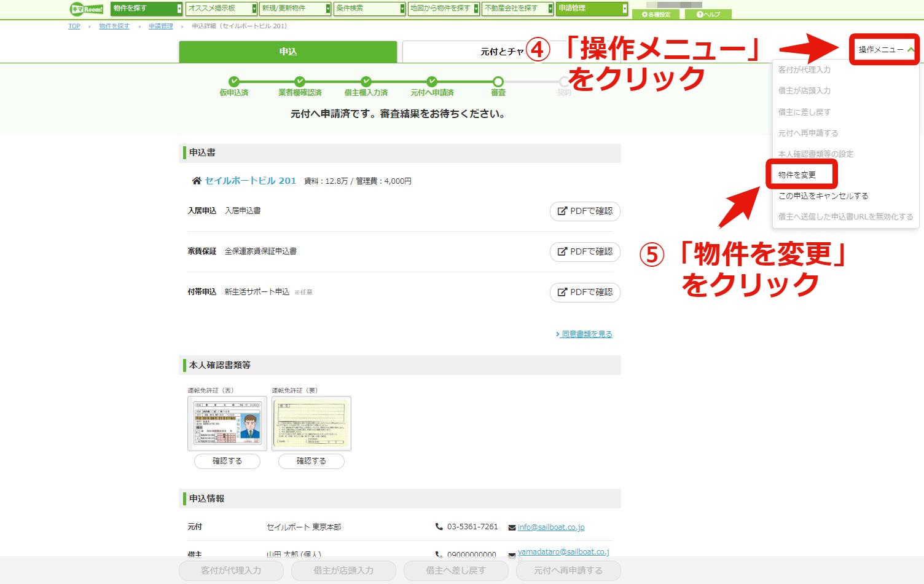The height and width of the screenshot is (584, 924).
Task: Click the Room! logo icon
Action: (87, 9)
